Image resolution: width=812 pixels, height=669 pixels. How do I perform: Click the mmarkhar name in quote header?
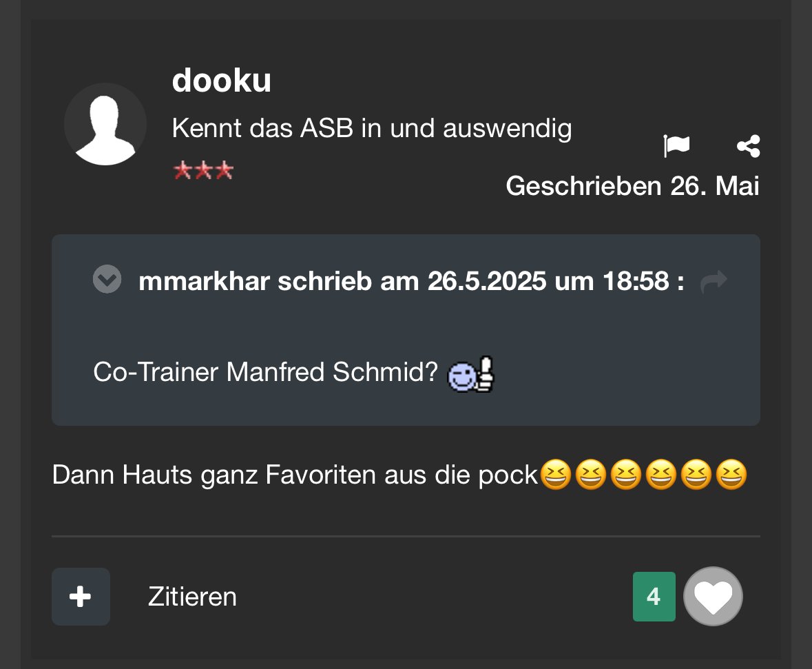click(x=204, y=281)
